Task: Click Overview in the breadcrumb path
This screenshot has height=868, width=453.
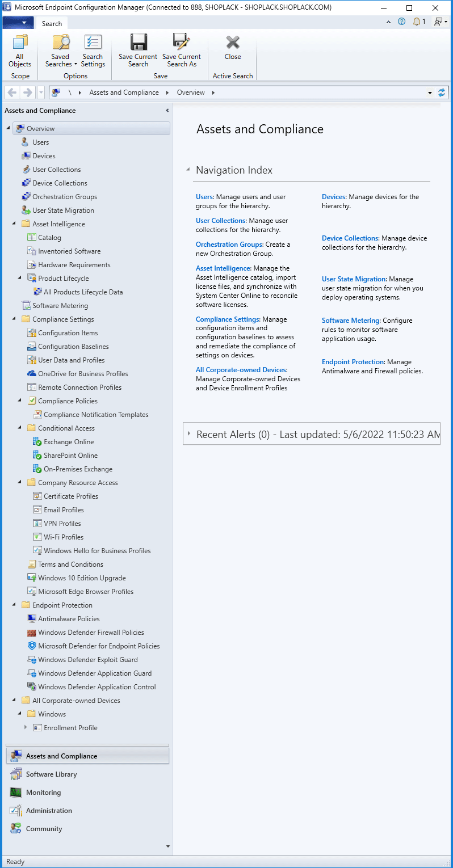Action: pos(191,92)
